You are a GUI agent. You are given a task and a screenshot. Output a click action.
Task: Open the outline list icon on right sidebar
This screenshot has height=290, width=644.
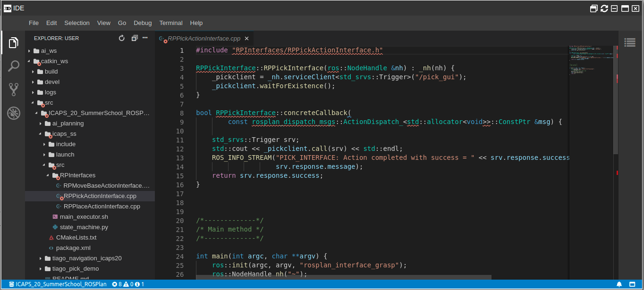click(x=629, y=42)
